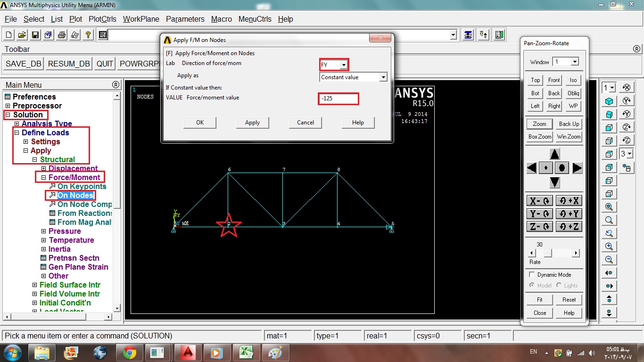Open the Parameters menu
This screenshot has height=362, width=644.
point(185,19)
